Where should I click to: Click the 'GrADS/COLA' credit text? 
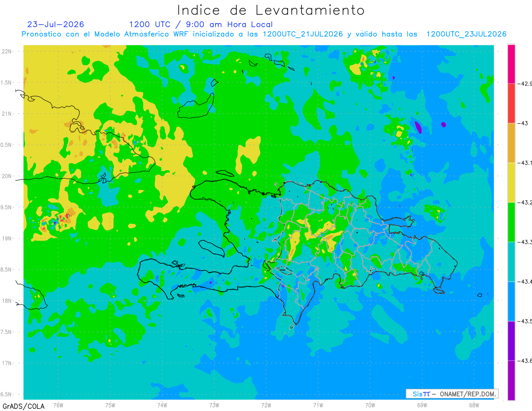[x=23, y=406]
